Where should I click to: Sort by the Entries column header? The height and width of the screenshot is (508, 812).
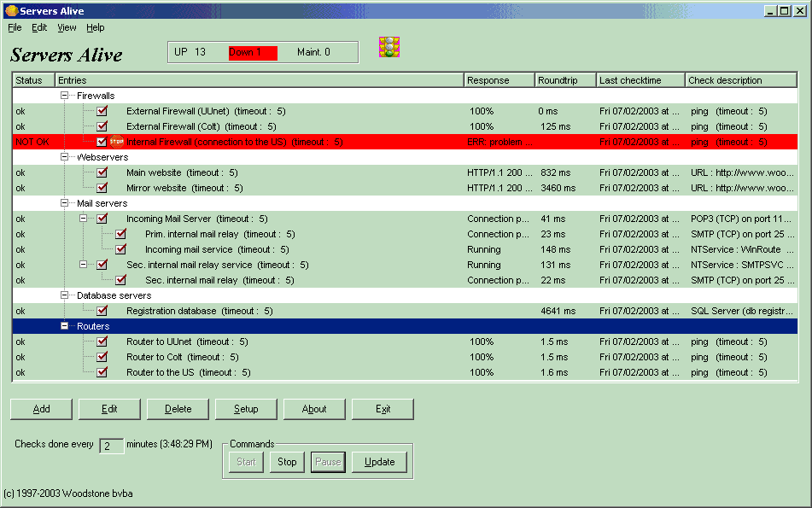pos(260,80)
